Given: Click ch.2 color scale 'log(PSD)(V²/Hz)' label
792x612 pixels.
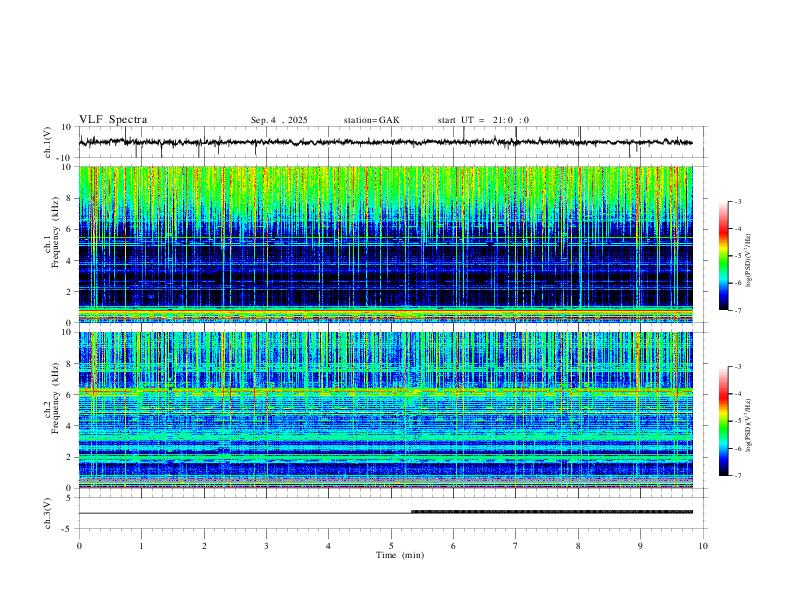Looking at the screenshot, I should [x=749, y=425].
